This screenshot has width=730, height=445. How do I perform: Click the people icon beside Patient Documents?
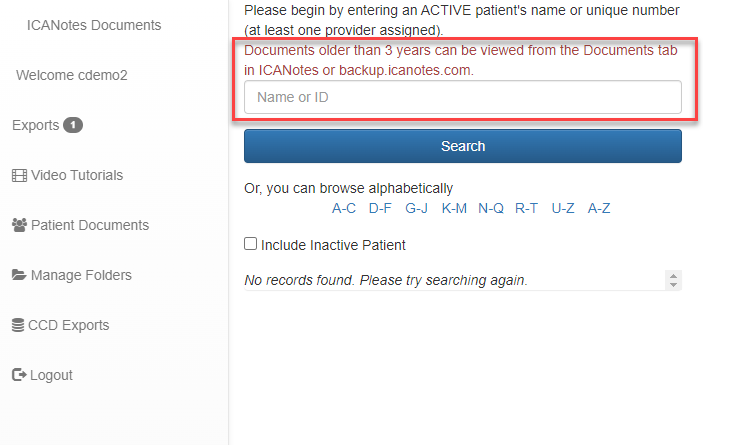click(19, 225)
